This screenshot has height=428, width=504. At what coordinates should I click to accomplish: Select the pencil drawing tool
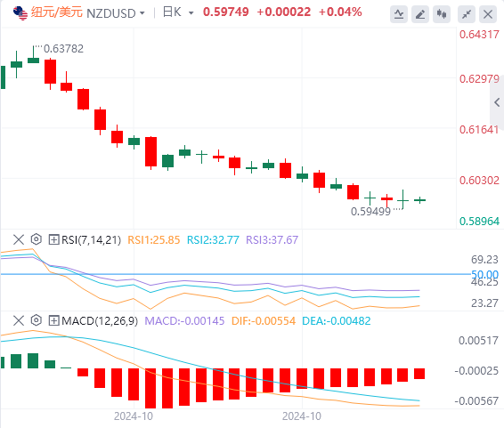point(420,14)
